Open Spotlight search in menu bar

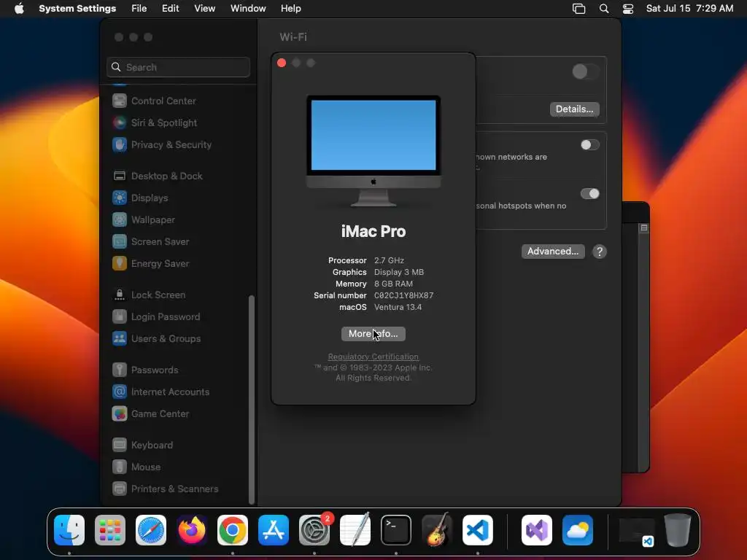point(604,9)
